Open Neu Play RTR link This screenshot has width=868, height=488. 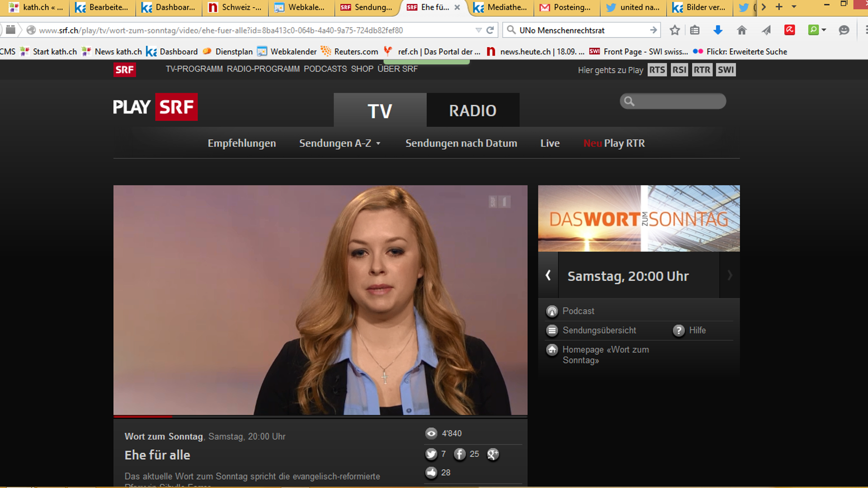(614, 143)
